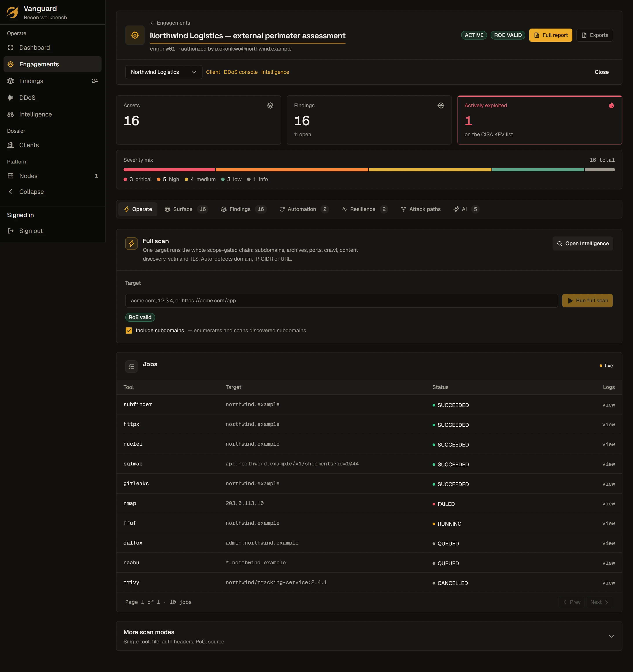Switch to the Findings tab
This screenshot has height=672, width=633.
[244, 209]
